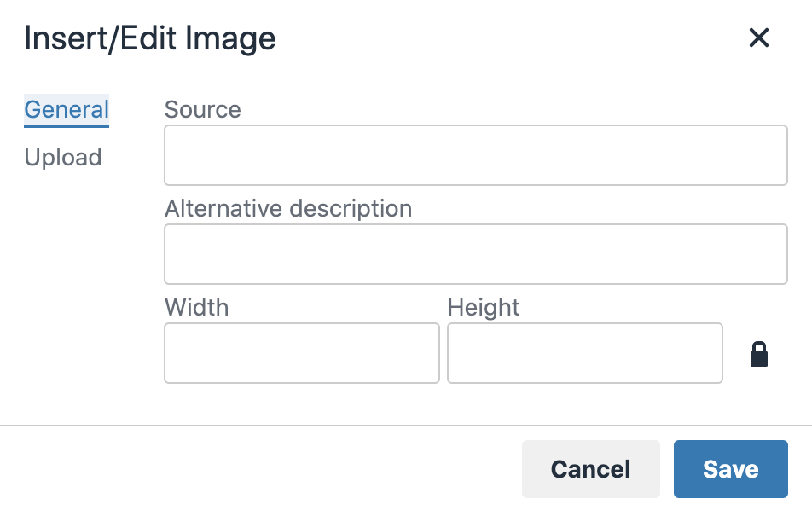The image size is (812, 510).
Task: Select the grey Cancel button
Action: [591, 469]
